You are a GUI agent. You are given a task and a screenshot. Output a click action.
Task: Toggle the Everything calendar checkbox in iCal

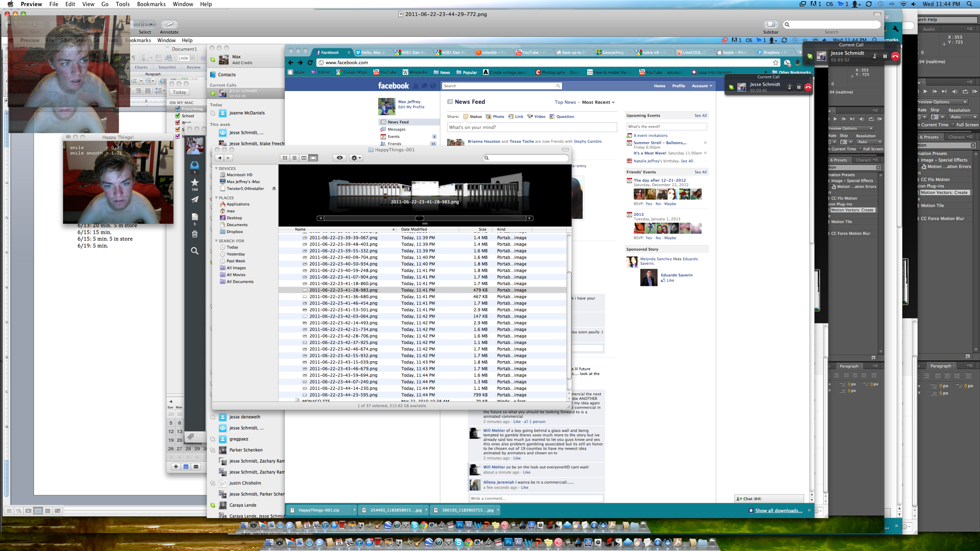pyautogui.click(x=178, y=109)
